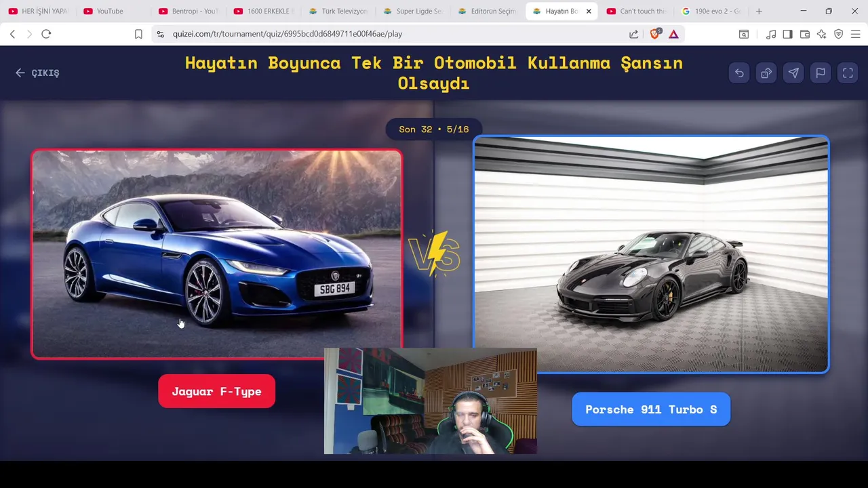
Task: Switch to the Editörün Seçim tab
Action: pos(487,12)
